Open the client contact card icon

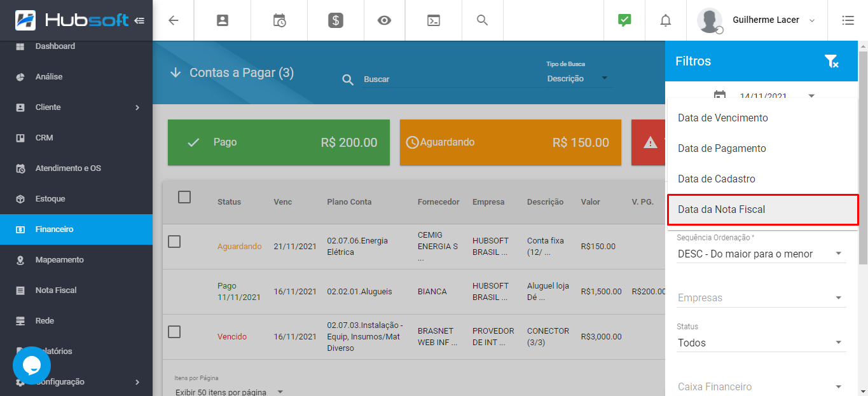pyautogui.click(x=223, y=20)
